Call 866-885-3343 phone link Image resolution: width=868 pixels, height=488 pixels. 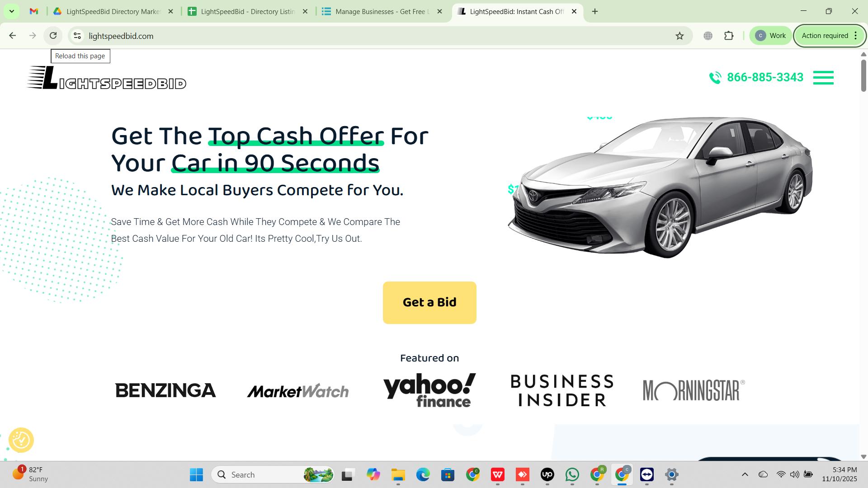(x=765, y=78)
